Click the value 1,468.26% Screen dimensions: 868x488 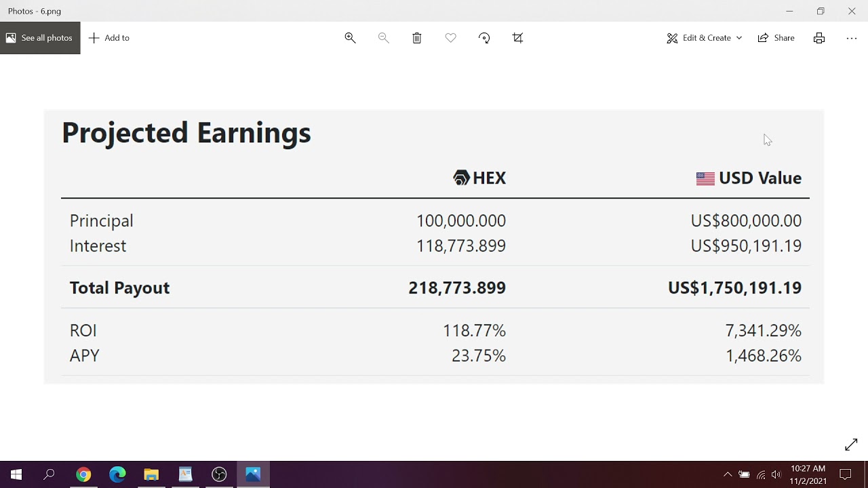coord(764,356)
